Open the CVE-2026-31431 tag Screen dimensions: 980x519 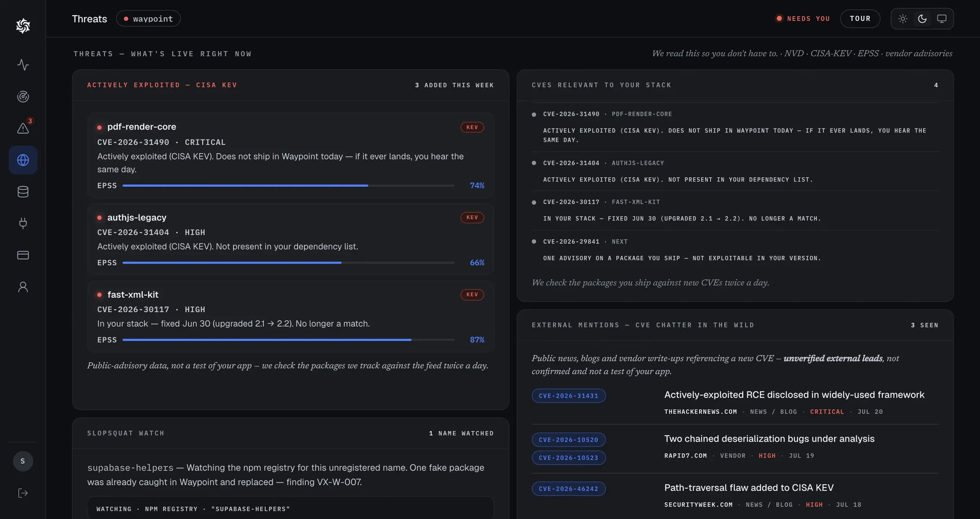point(568,396)
